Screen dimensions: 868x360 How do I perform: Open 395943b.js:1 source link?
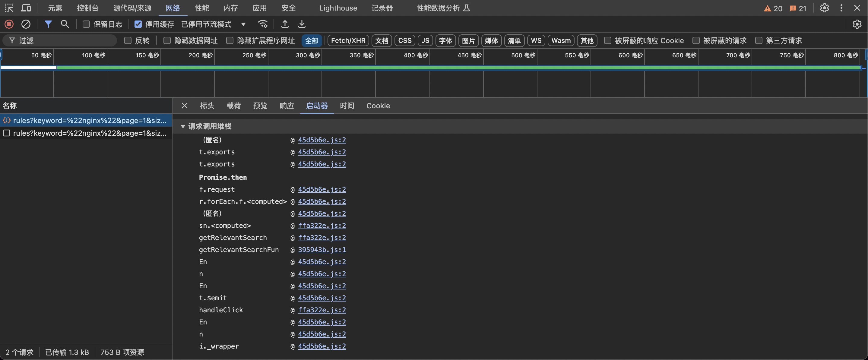tap(322, 250)
